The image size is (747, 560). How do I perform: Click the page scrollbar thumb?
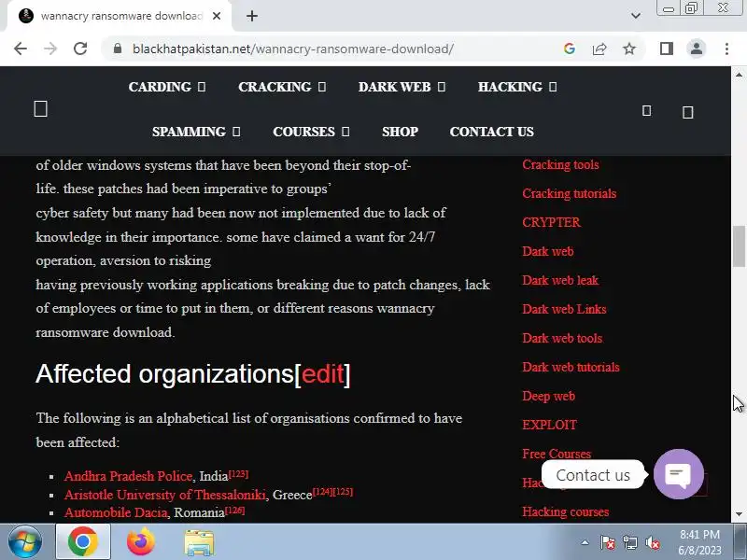click(739, 247)
